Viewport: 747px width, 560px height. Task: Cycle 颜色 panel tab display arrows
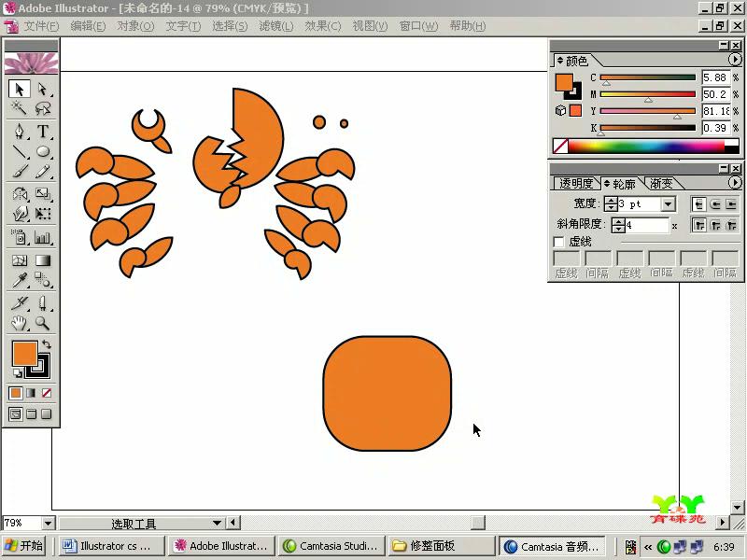tap(560, 61)
